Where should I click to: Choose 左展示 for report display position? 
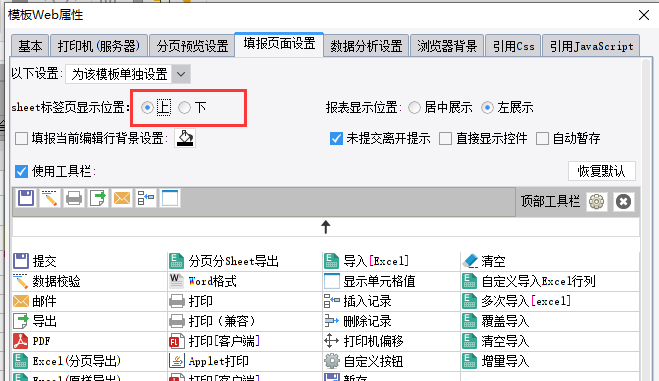tap(487, 108)
